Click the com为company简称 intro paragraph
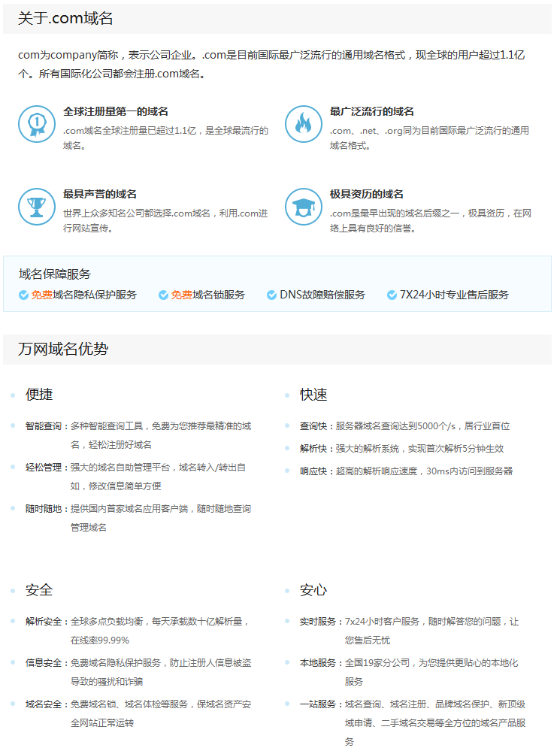Viewport: 560px width, 754px height. pos(271,65)
